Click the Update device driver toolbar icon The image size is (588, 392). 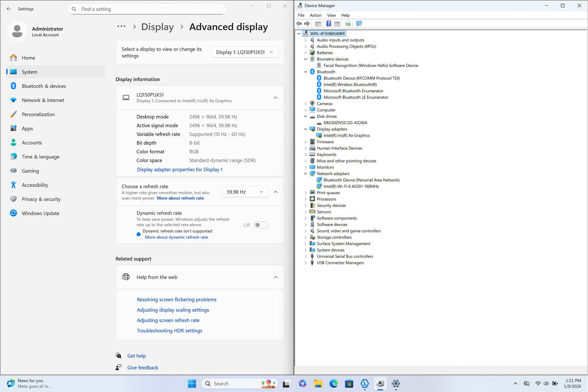pos(348,24)
